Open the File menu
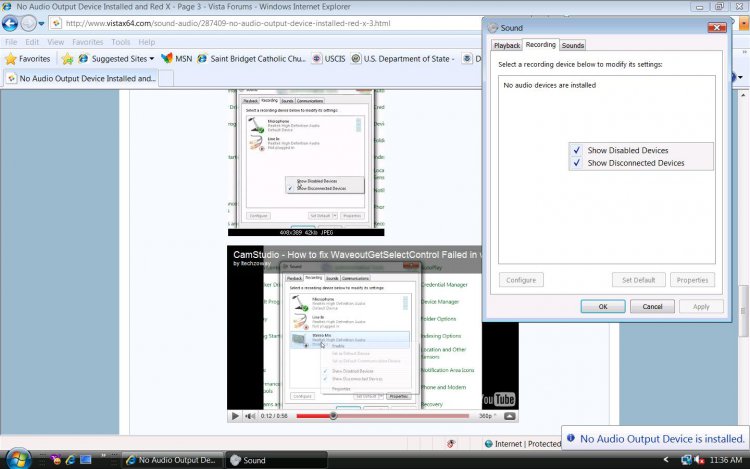Viewport: 750px width, 469px height. pyautogui.click(x=11, y=42)
